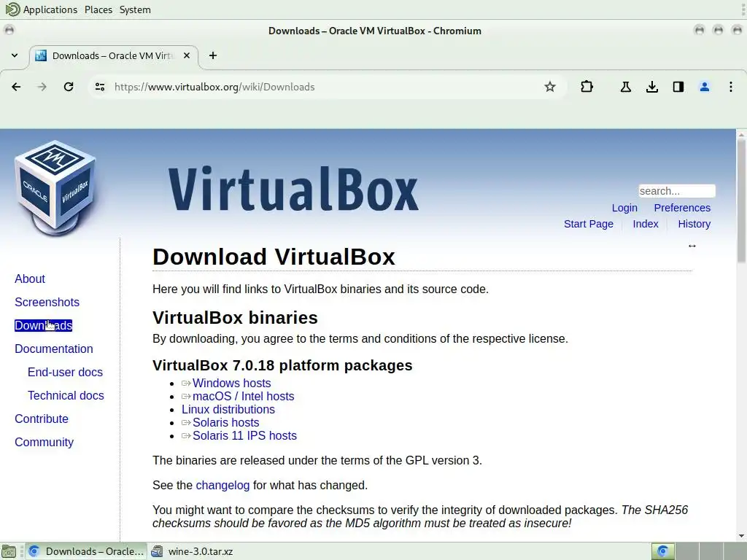
Task: Download Windows hosts package
Action: pyautogui.click(x=231, y=383)
